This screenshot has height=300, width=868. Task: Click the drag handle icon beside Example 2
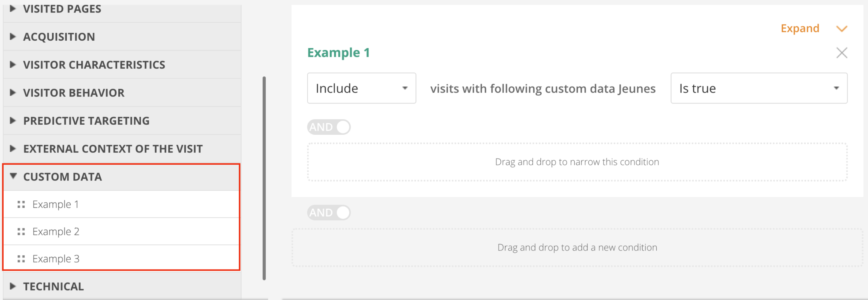click(x=21, y=232)
